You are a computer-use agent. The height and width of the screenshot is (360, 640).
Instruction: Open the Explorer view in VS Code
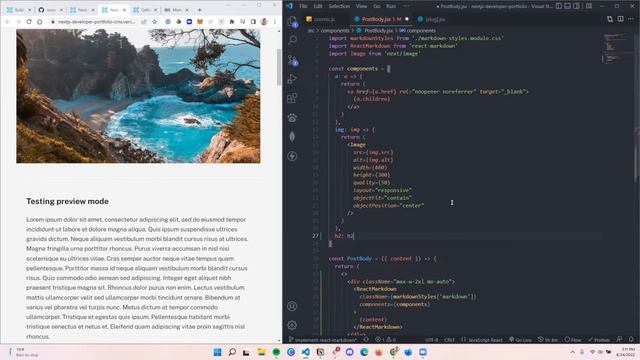coord(292,21)
